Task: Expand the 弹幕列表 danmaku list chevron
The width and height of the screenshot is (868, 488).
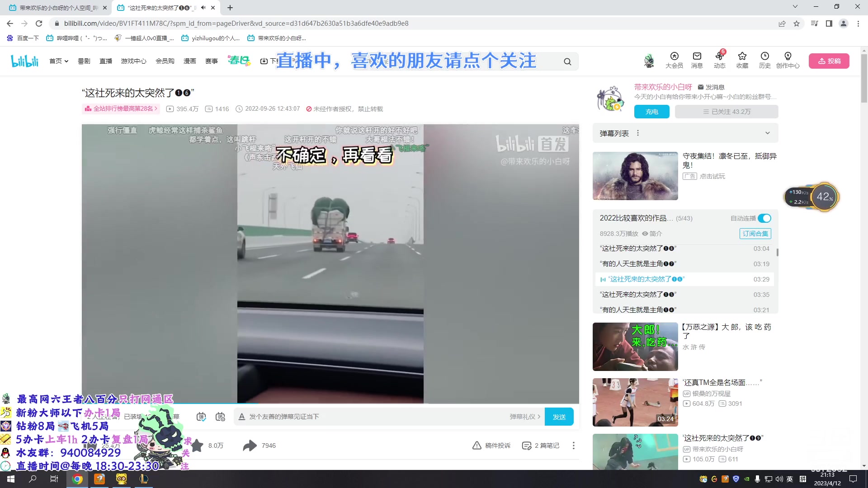Action: pos(767,133)
